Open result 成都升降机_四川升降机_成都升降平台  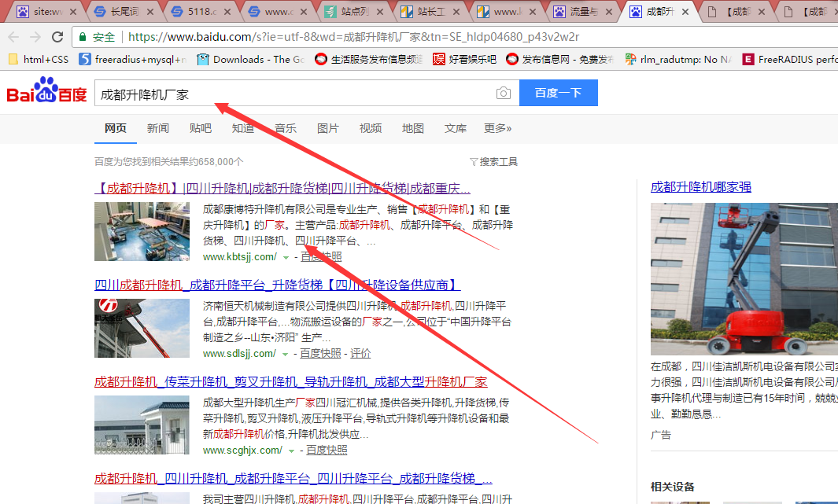293,478
